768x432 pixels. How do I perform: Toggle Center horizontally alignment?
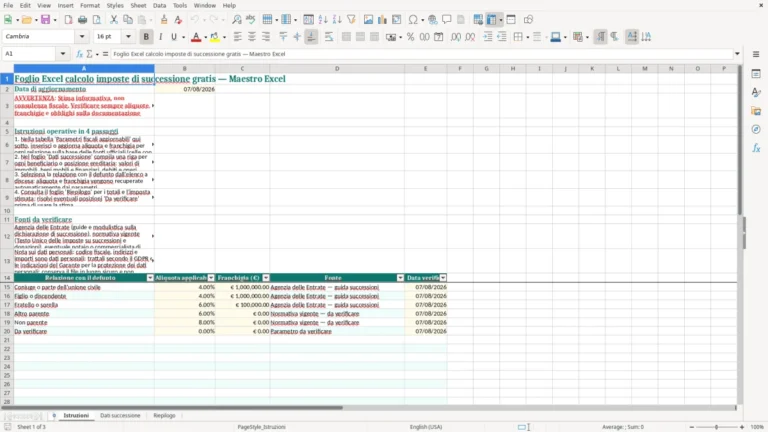click(x=252, y=37)
